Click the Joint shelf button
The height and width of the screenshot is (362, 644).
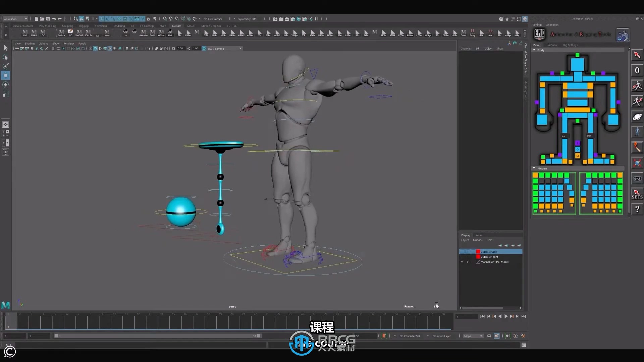click(x=107, y=33)
